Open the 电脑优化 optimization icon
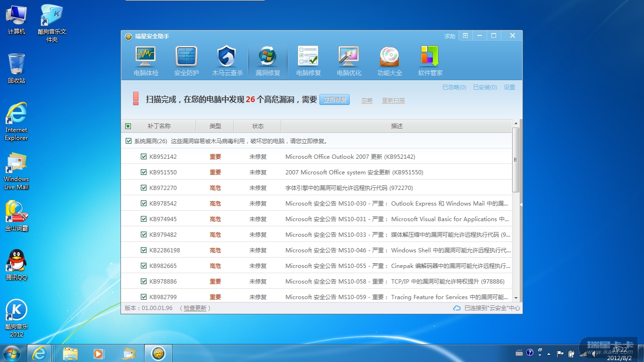The height and width of the screenshot is (362, 644). [x=349, y=60]
